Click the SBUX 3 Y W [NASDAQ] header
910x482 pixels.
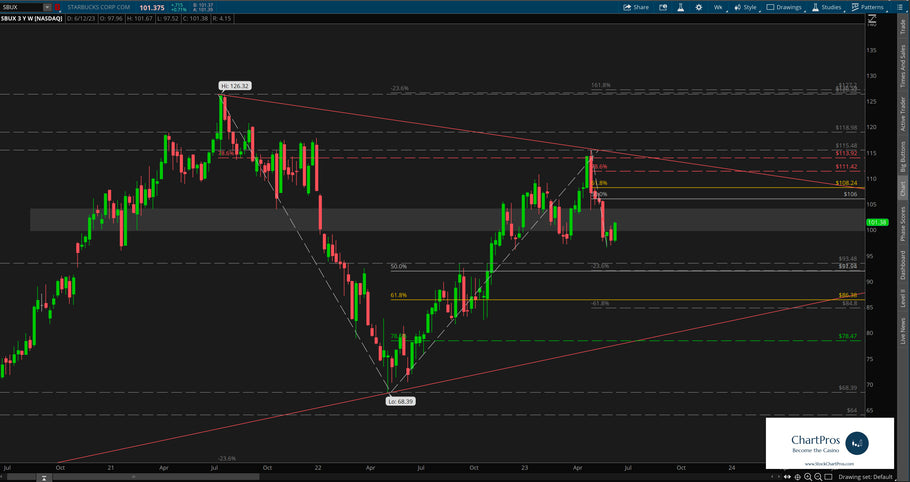tap(31, 19)
